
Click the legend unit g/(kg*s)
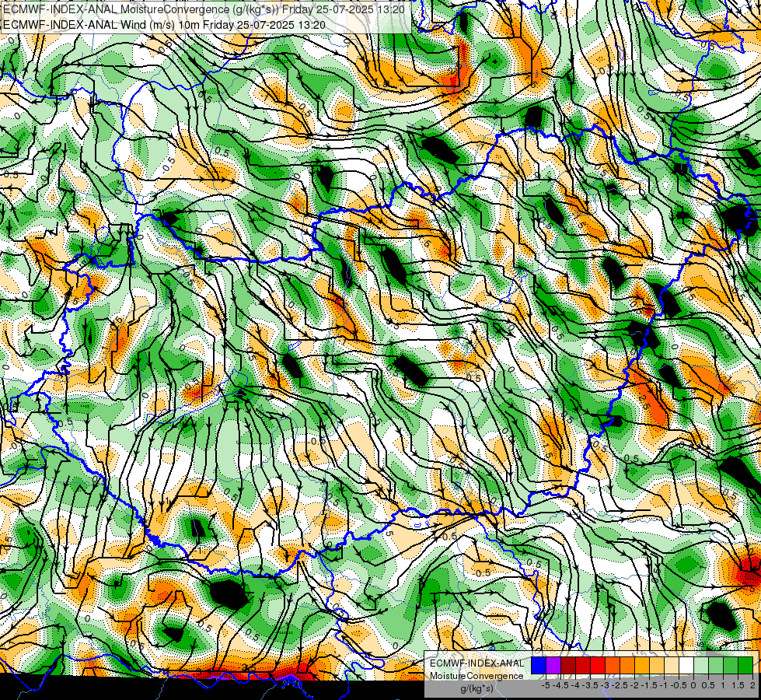coord(476,688)
